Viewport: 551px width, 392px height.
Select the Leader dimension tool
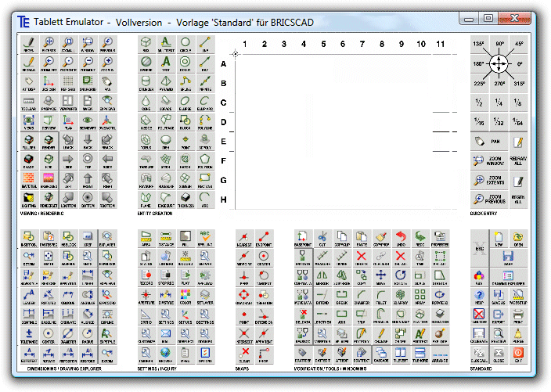pyautogui.click(x=29, y=297)
